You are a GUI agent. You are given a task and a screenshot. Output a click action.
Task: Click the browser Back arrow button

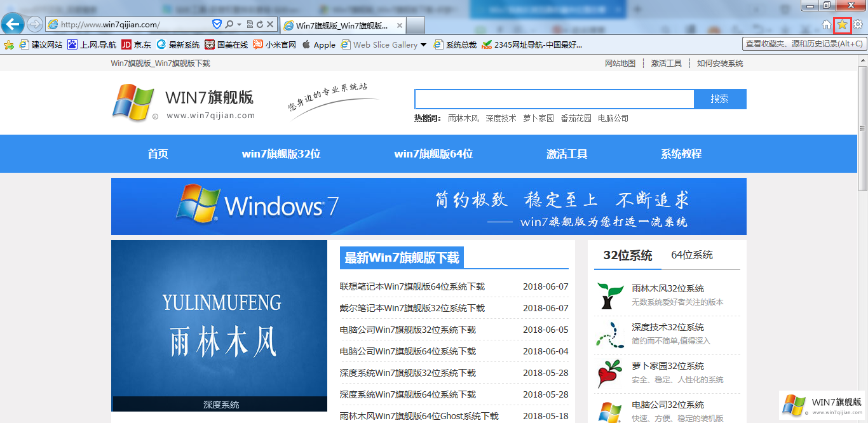pos(13,24)
